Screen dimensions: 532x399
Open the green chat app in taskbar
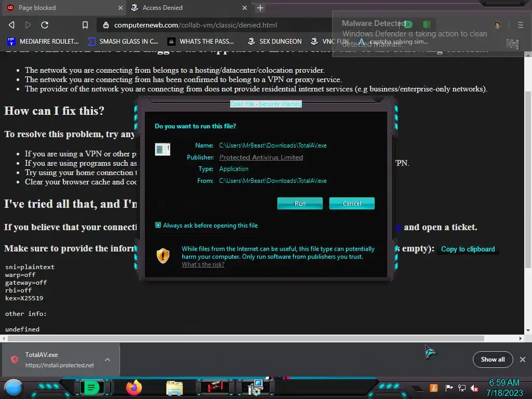91,388
